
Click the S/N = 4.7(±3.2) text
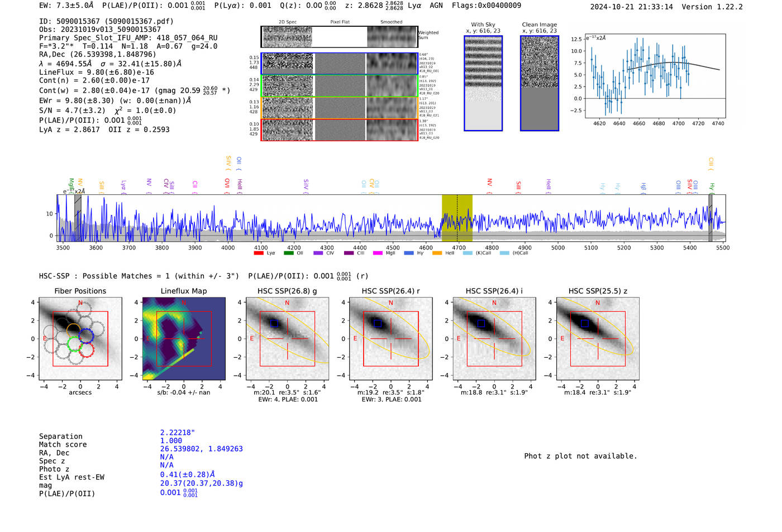click(72, 111)
